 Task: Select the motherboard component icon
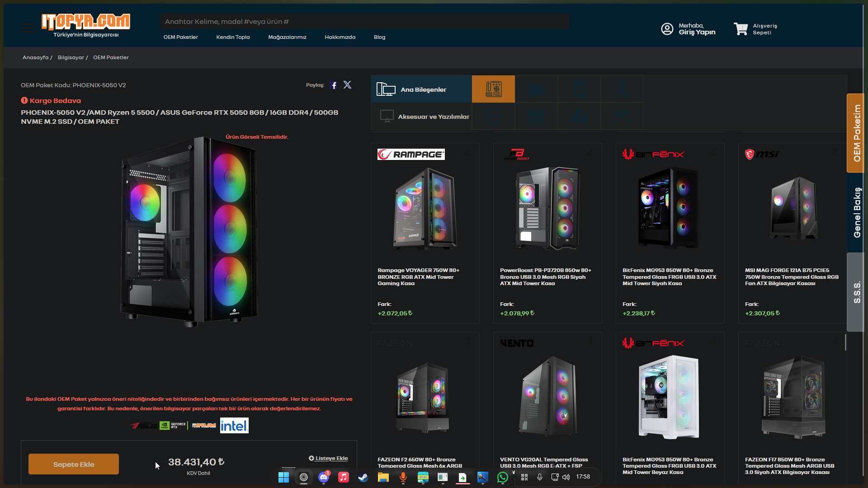tap(493, 89)
